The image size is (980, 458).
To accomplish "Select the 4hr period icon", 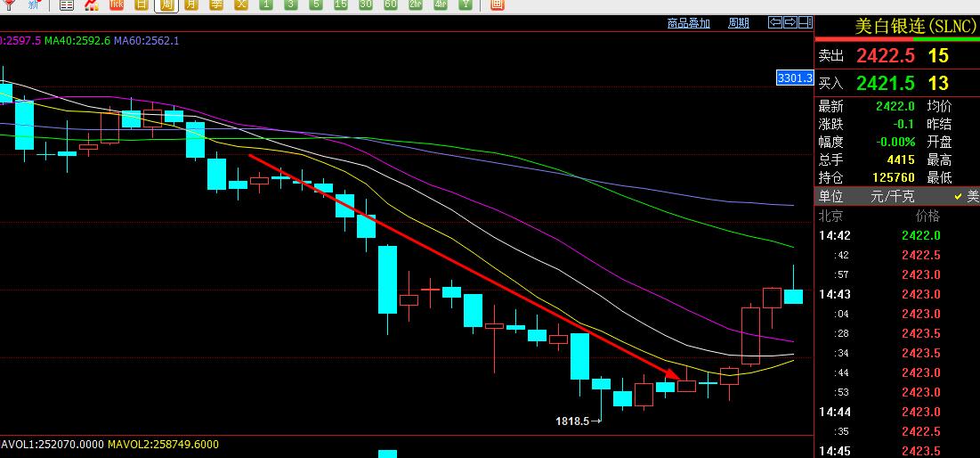I will [x=441, y=5].
